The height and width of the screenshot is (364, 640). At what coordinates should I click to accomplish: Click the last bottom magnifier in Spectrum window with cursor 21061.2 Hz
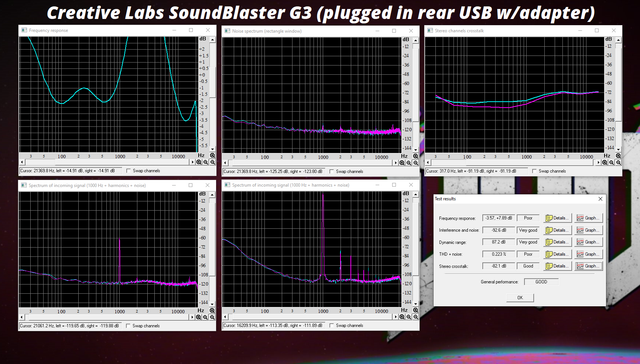[212, 317]
